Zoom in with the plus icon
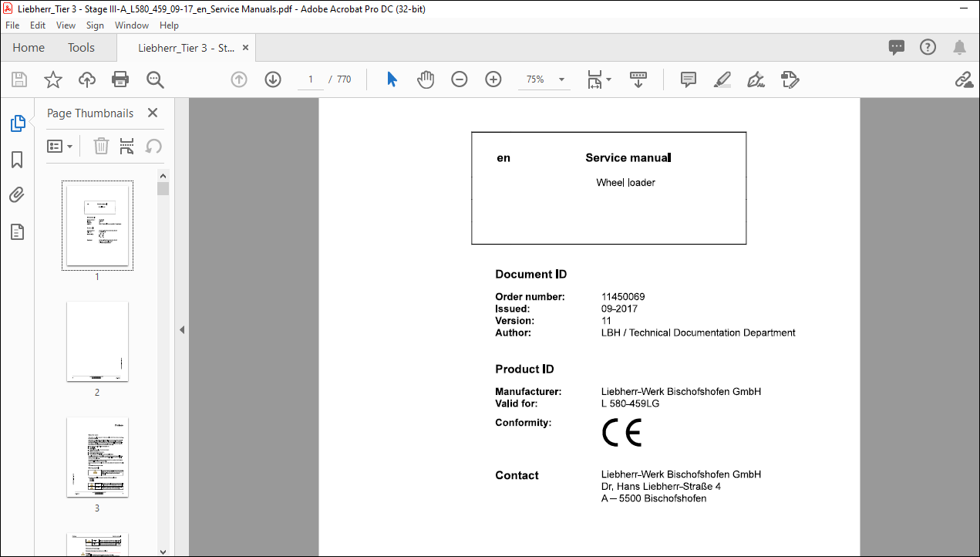Viewport: 980px width, 557px height. tap(493, 79)
